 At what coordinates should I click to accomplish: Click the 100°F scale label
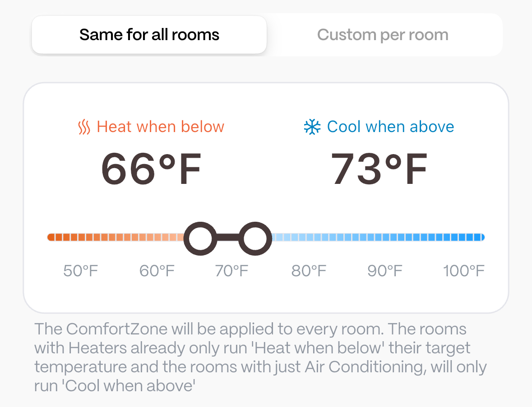pos(464,271)
